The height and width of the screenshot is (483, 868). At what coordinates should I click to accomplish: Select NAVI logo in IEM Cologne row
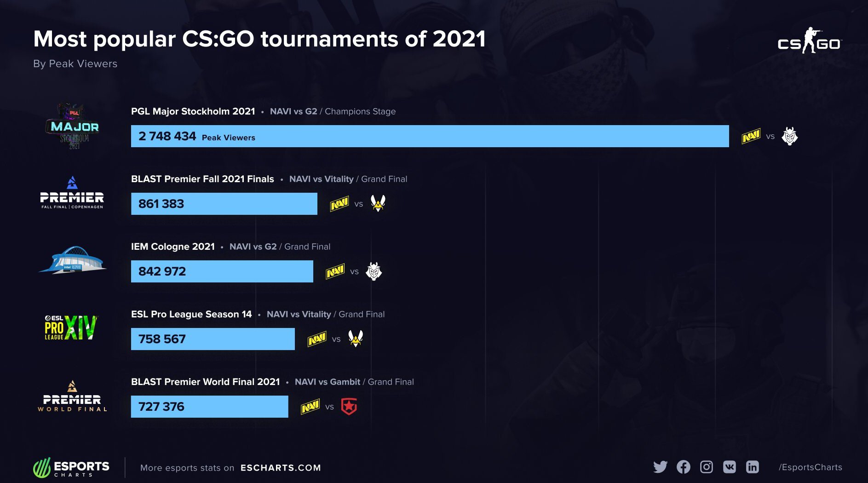[x=335, y=271]
